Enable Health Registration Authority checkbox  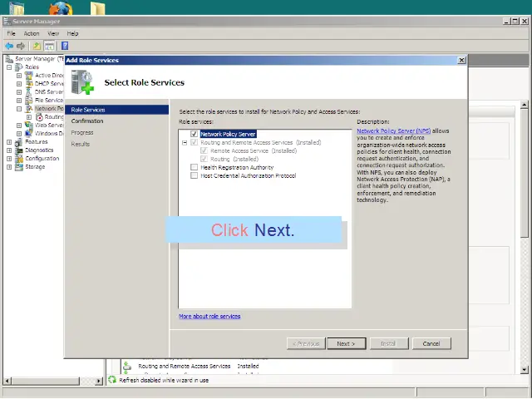(x=195, y=167)
